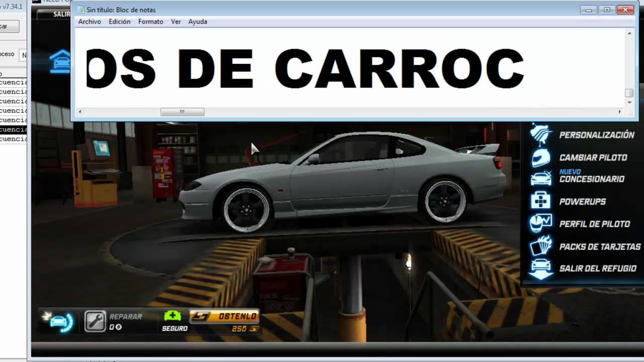Click the Obtenlo button for insurance
The height and width of the screenshot is (362, 644).
[224, 316]
